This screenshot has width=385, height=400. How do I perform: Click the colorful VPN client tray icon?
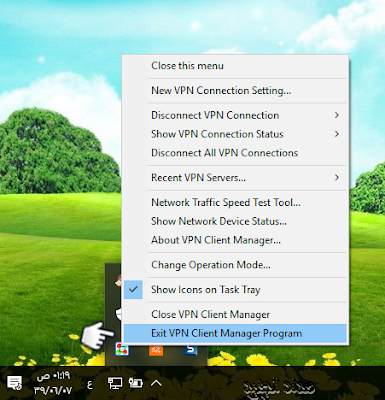tap(122, 350)
